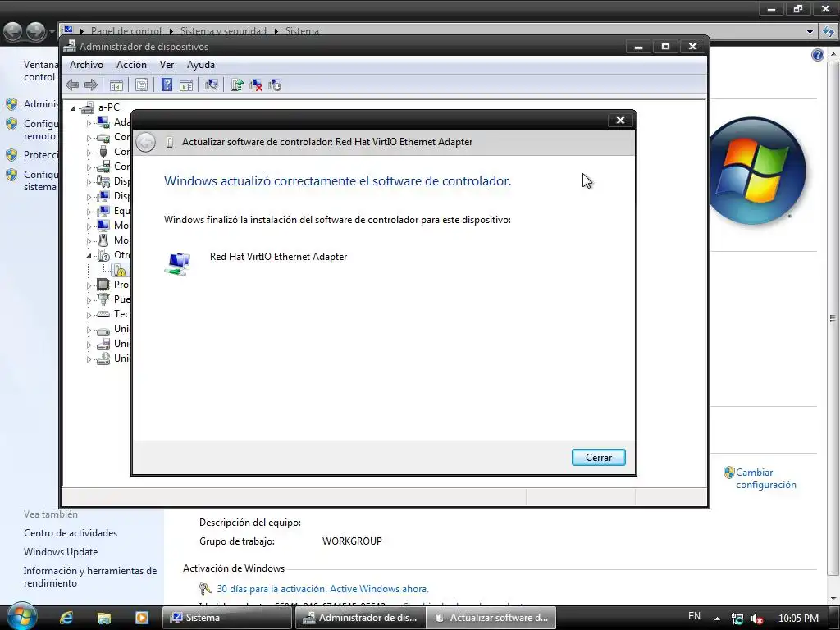Click the Forward arrow in Device Manager toolbar
Screen dimensions: 840x630
(x=91, y=84)
